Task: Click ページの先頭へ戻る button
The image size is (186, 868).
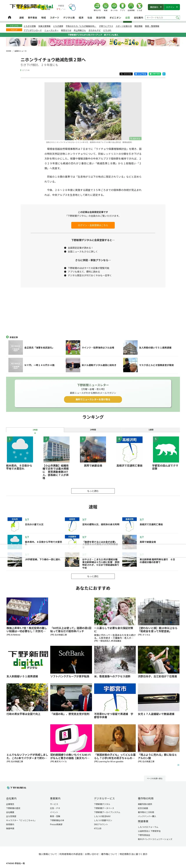Action: click(x=155, y=778)
